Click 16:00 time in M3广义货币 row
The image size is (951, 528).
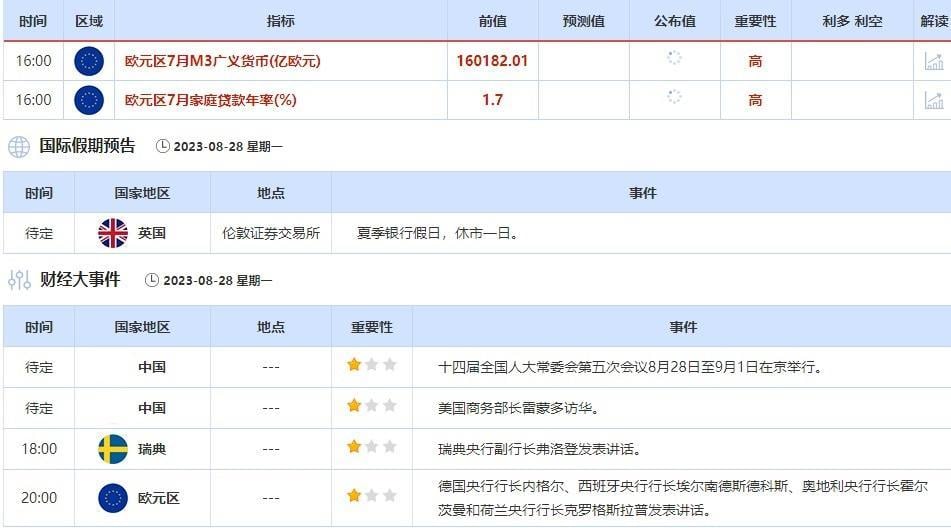point(33,61)
